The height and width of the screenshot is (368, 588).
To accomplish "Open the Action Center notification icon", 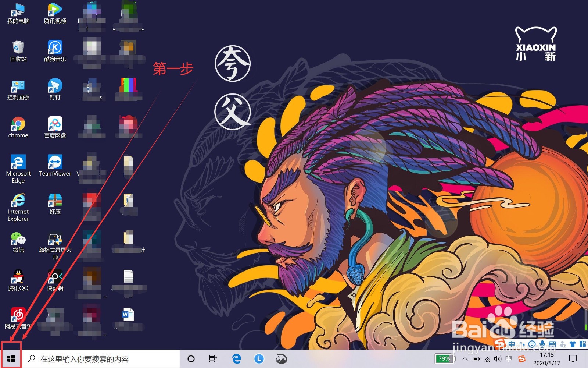I will [x=573, y=359].
